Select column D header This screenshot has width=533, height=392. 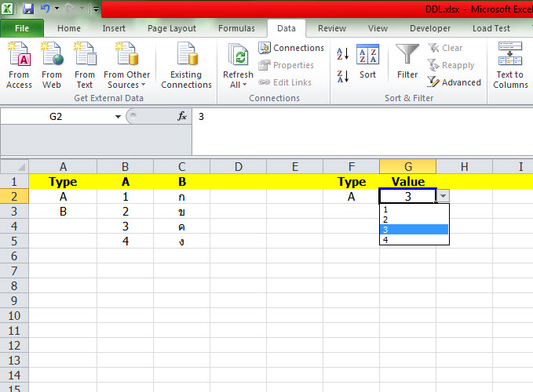[239, 167]
